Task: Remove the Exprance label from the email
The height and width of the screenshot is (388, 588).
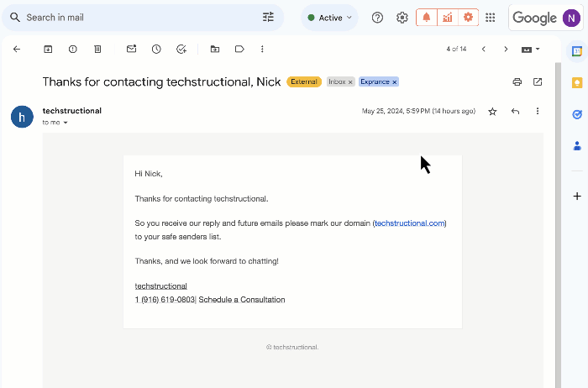Action: [395, 82]
